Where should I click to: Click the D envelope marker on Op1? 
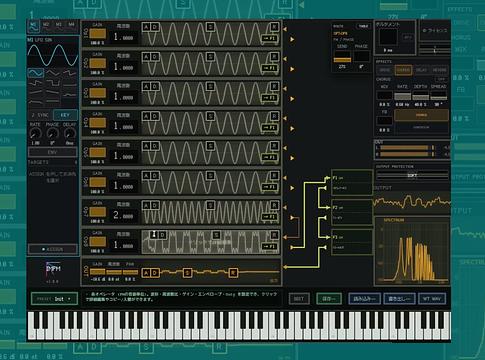tap(155, 27)
